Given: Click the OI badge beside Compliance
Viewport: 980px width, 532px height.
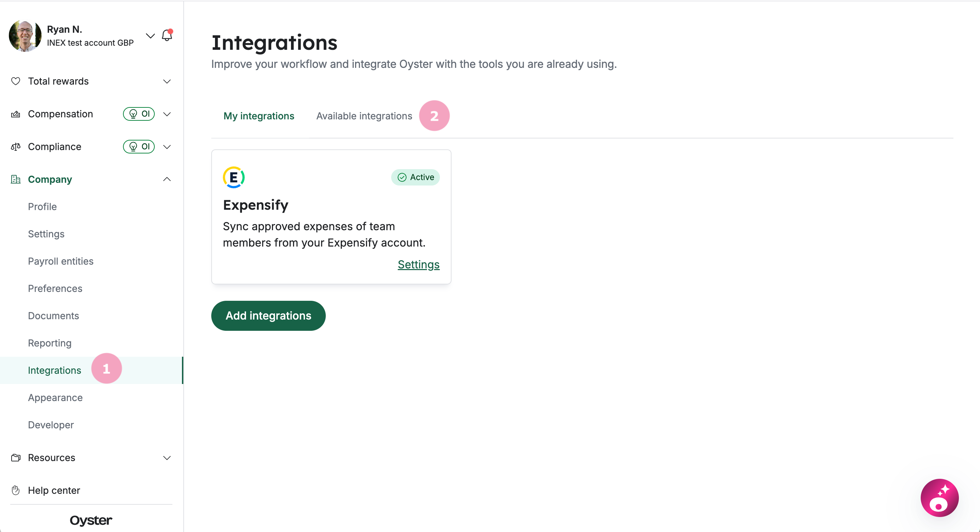Looking at the screenshot, I should pyautogui.click(x=139, y=147).
